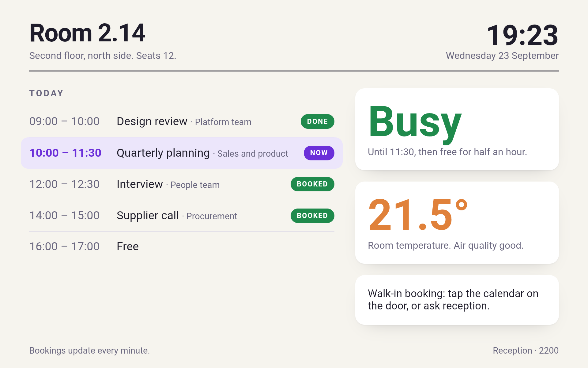The height and width of the screenshot is (368, 588).
Task: Click 'Room temperature. Air quality good.' text
Action: pyautogui.click(x=446, y=245)
